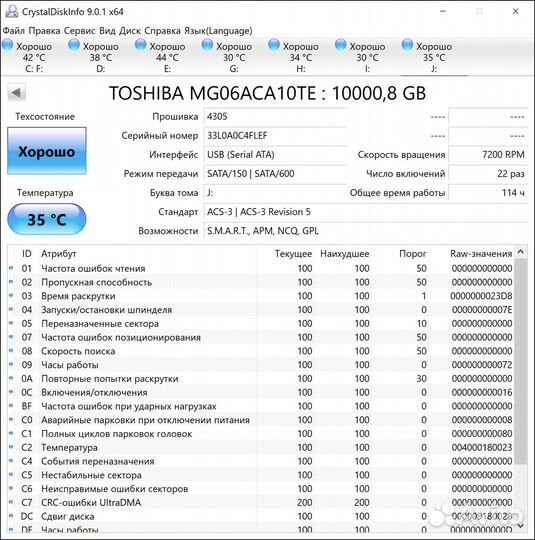Screen dimensions: 535x540
Task: Select disk J: status orb at 35 °C
Action: tap(407, 45)
